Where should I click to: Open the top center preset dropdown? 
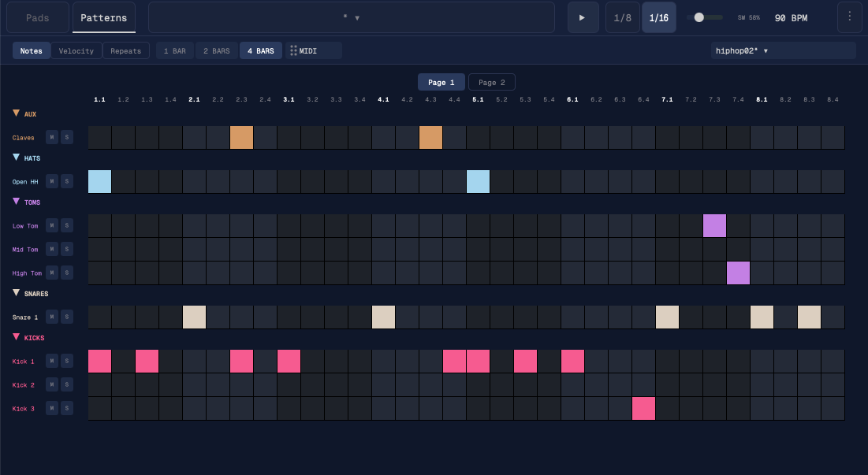click(x=352, y=17)
